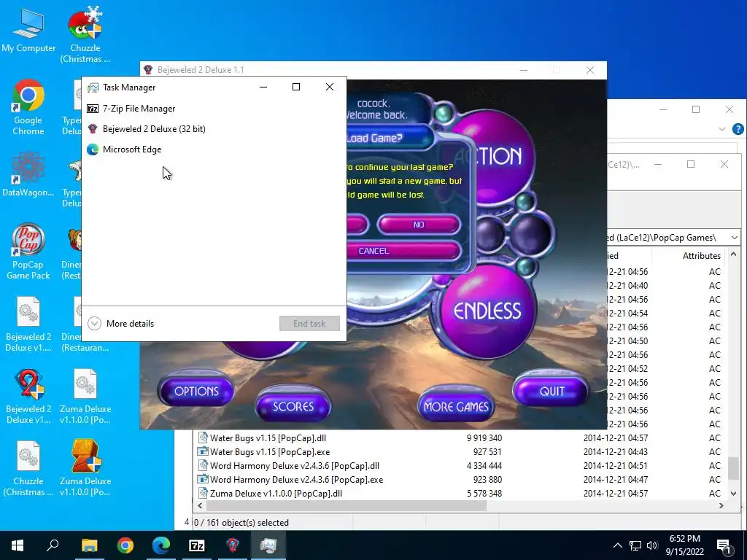Viewport: 747px width, 560px height.
Task: Click the Bejeweled 2 Deluxe title bar icon
Action: [x=148, y=70]
